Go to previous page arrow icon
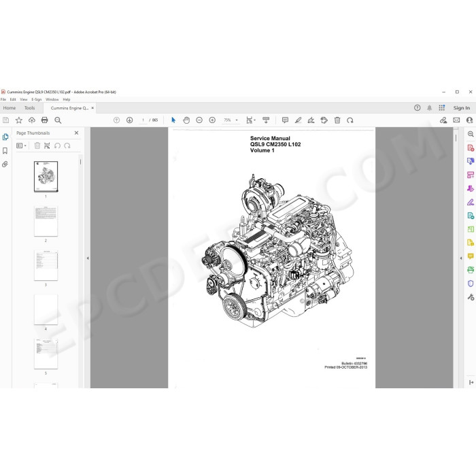Image resolution: width=476 pixels, height=476 pixels. (x=116, y=120)
